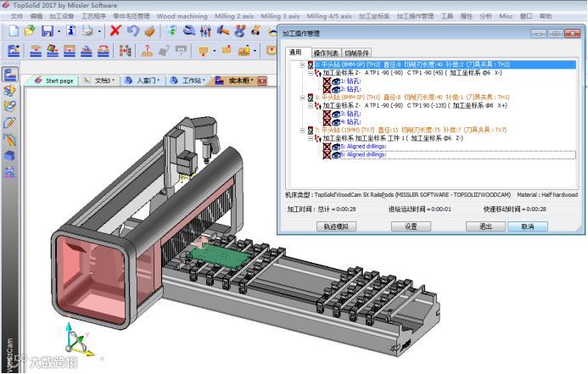Save using the floppy disk icon
The width and height of the screenshot is (588, 374).
[x=48, y=31]
